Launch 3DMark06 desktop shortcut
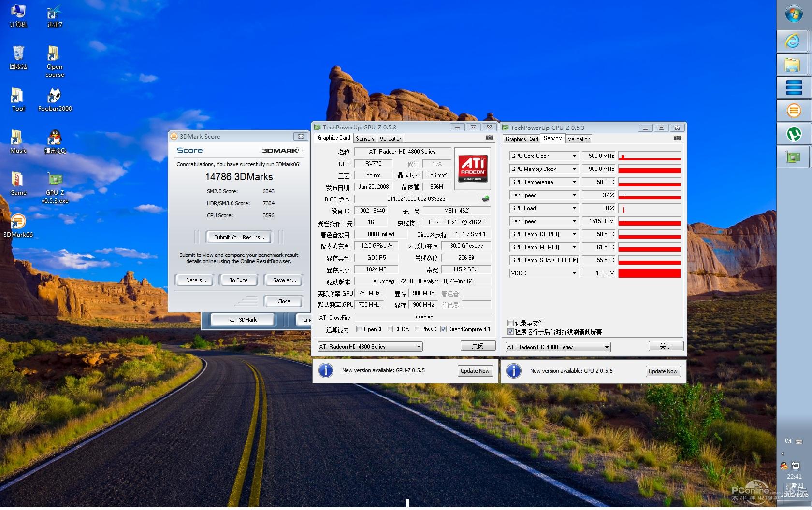 18,226
